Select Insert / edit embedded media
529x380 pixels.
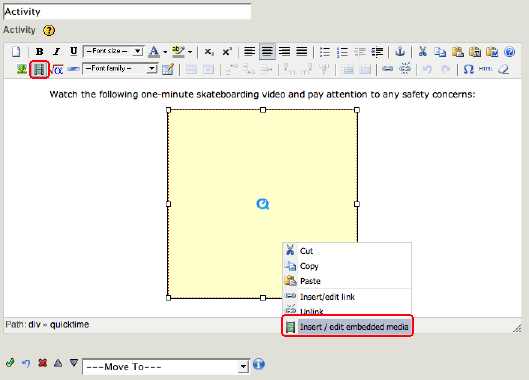[347, 327]
